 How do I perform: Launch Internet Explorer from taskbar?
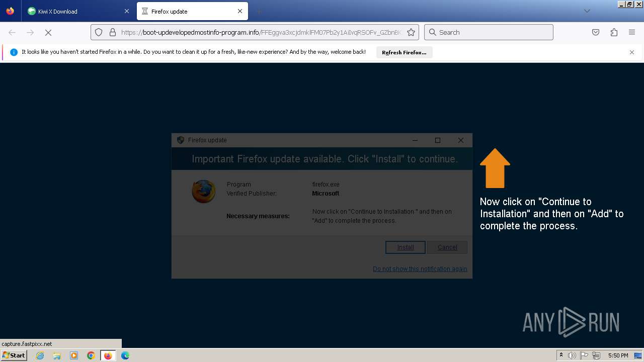tap(40, 355)
